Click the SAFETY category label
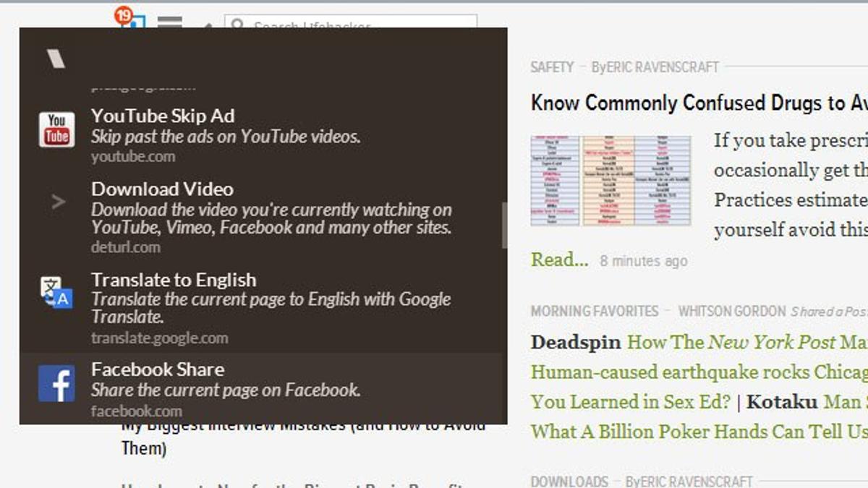The image size is (868, 488). tap(552, 67)
